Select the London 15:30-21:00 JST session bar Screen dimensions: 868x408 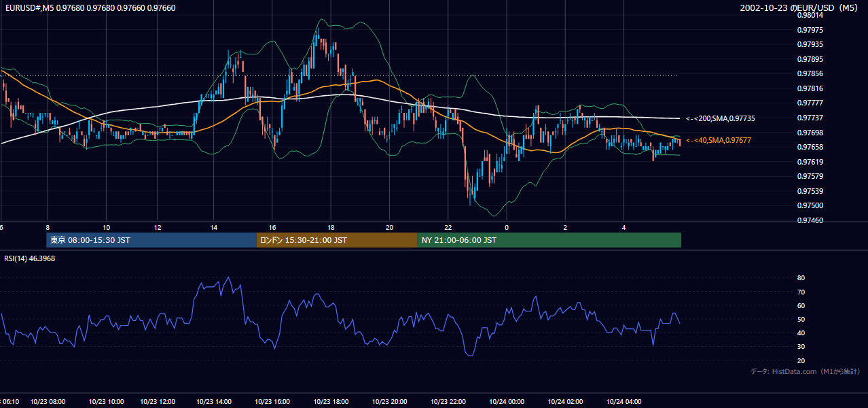[x=337, y=240]
